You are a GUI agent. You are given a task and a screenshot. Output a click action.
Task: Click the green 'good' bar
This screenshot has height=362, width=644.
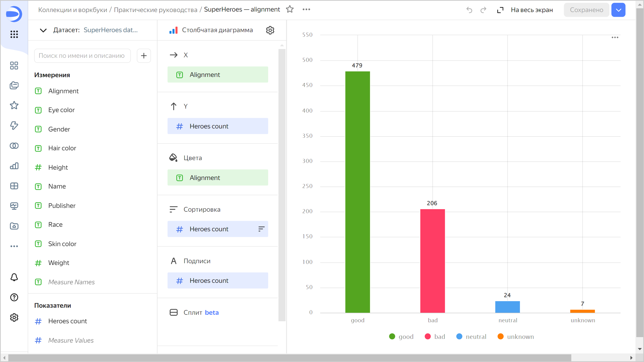(x=357, y=191)
